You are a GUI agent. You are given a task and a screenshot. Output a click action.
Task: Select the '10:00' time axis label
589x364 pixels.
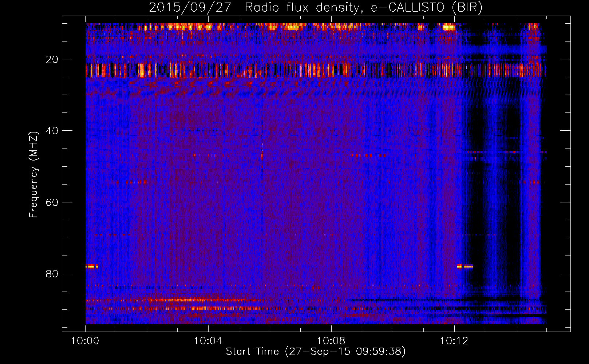point(85,341)
